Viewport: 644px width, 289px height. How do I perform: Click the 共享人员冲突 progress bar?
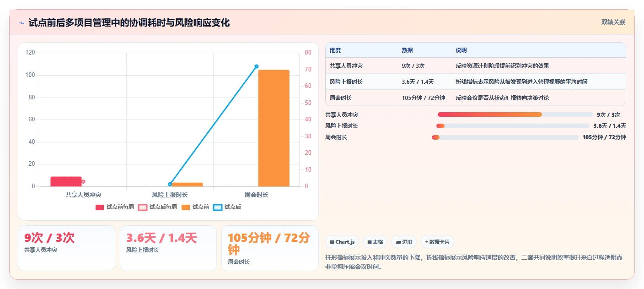pos(515,115)
